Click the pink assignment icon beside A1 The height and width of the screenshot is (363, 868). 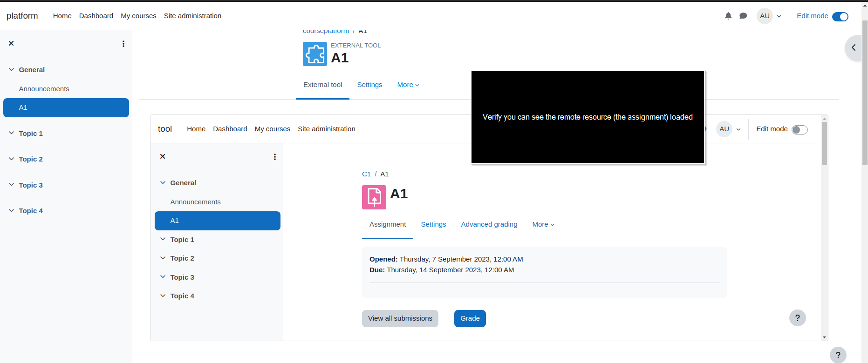point(374,197)
